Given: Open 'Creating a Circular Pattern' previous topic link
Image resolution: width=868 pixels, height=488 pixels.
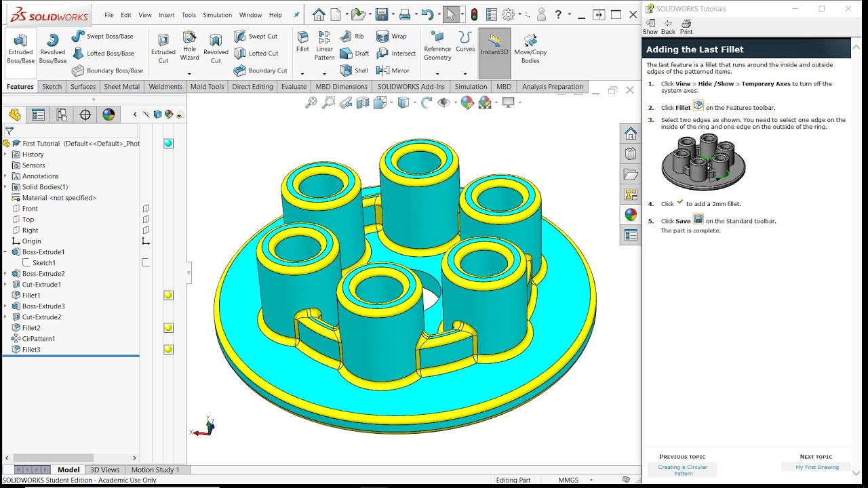Looking at the screenshot, I should pos(683,470).
